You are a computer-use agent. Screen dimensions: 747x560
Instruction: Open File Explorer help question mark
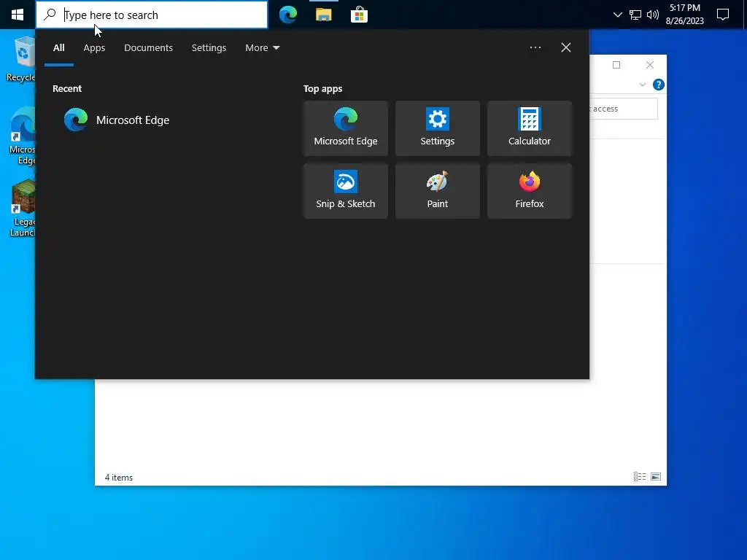pyautogui.click(x=659, y=85)
